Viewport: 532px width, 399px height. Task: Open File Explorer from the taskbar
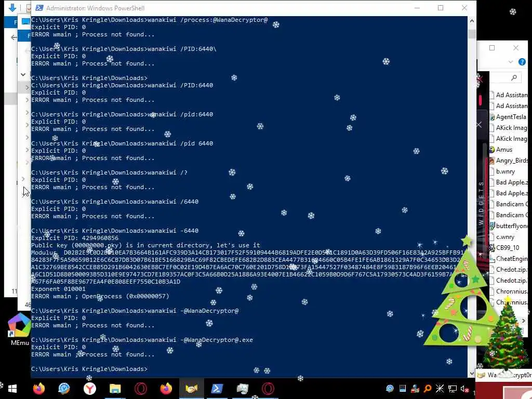[x=115, y=389]
